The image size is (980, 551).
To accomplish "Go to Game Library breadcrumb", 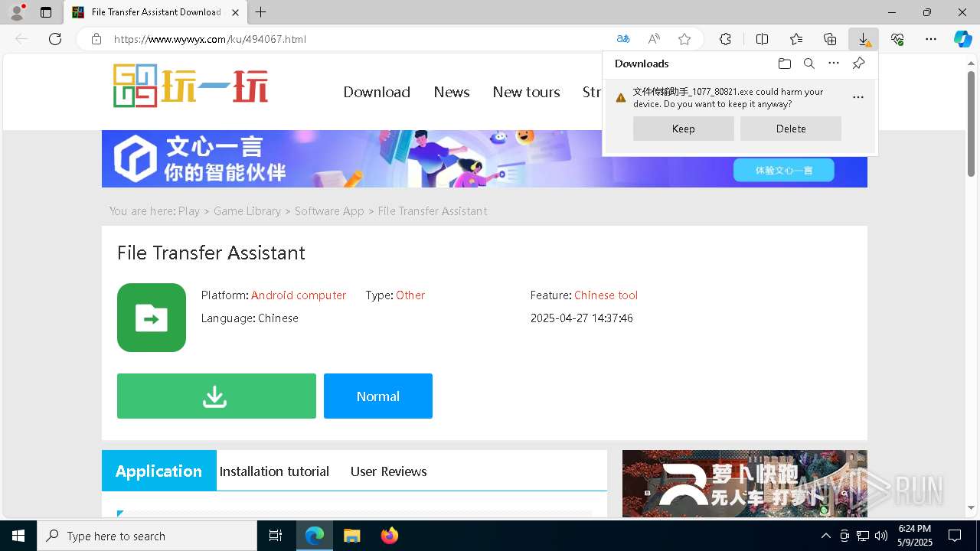I will tap(247, 211).
